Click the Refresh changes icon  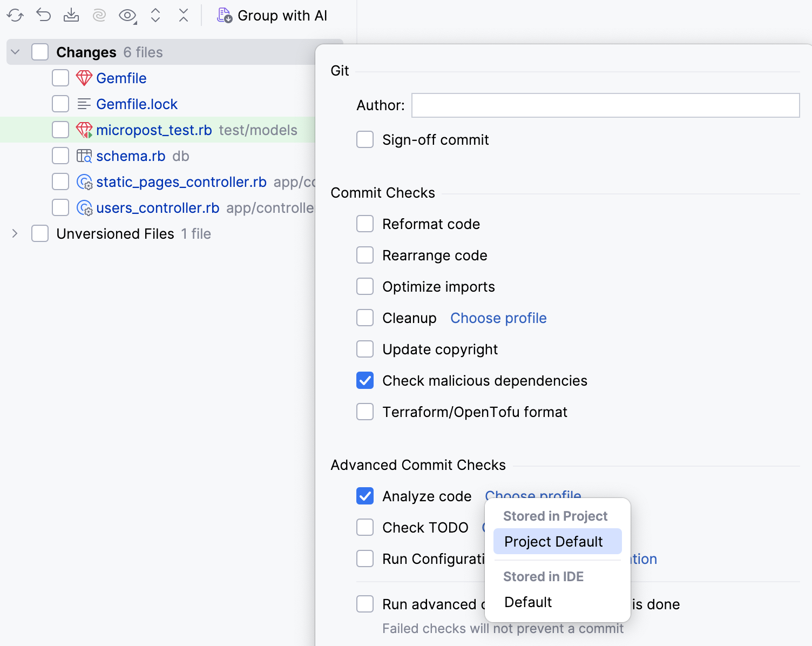[15, 16]
